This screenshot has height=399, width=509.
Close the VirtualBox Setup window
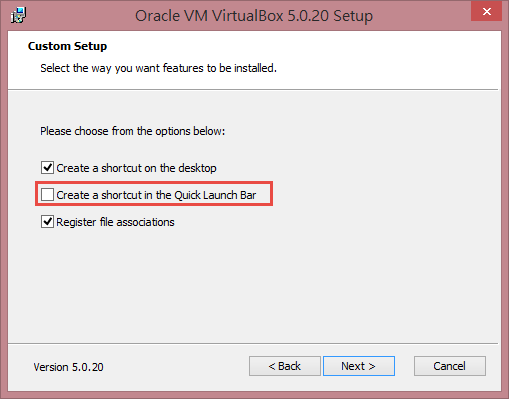(x=486, y=11)
